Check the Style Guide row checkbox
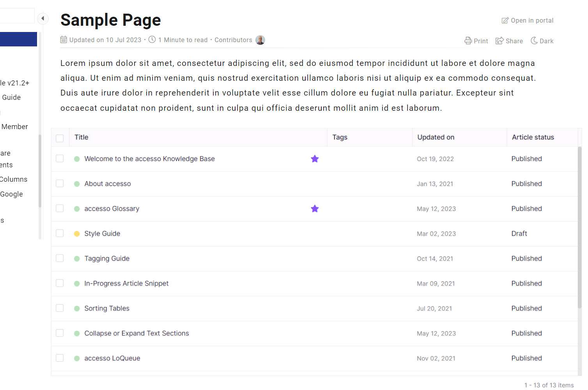 click(x=60, y=234)
